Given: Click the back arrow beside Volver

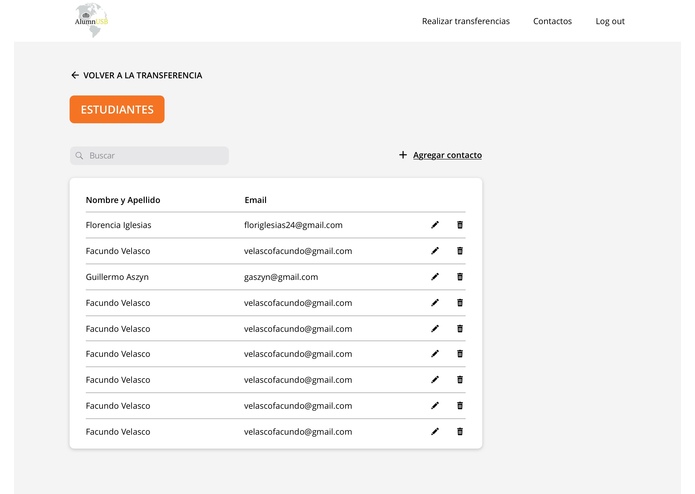Looking at the screenshot, I should click(75, 75).
